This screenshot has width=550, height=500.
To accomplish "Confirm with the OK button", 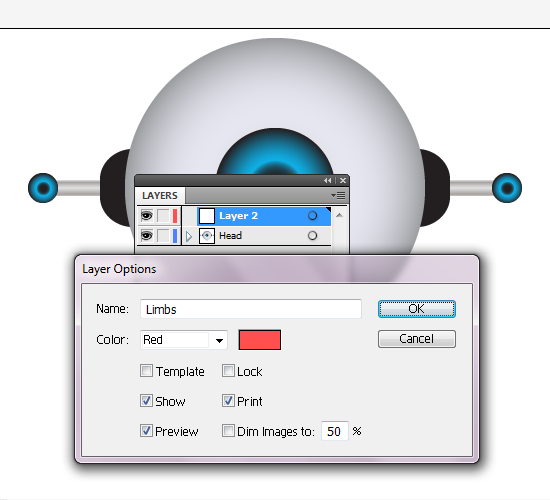I will coord(417,309).
